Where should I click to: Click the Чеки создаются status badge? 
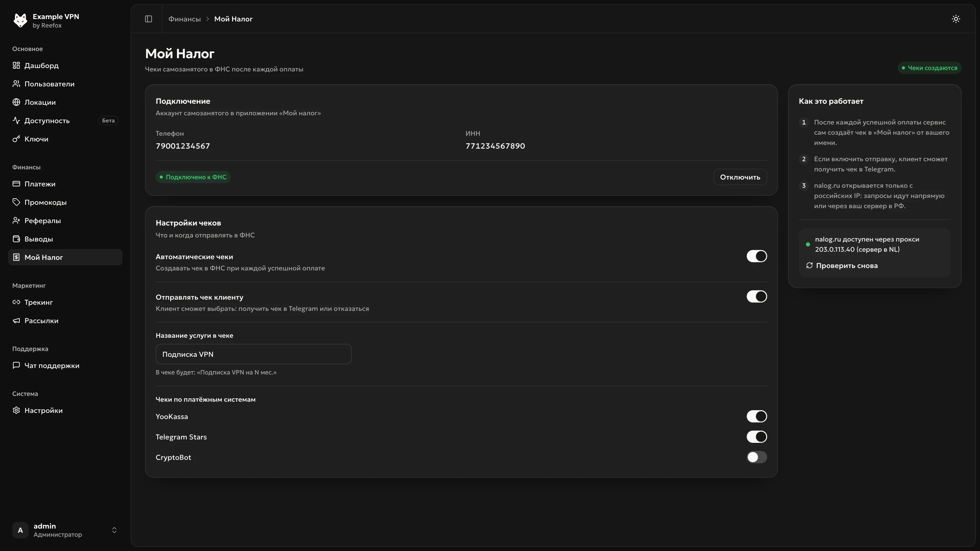pyautogui.click(x=929, y=68)
